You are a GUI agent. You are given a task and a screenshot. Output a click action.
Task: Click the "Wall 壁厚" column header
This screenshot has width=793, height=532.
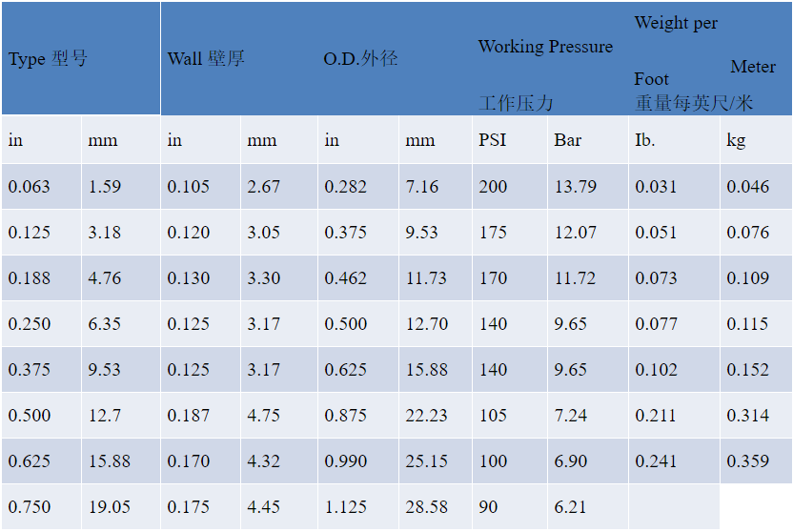[206, 59]
